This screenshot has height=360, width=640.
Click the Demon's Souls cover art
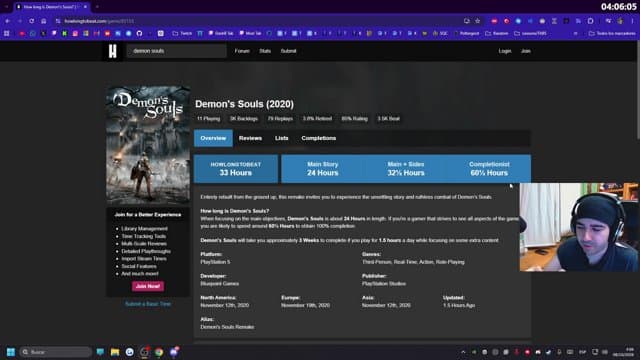tap(148, 145)
